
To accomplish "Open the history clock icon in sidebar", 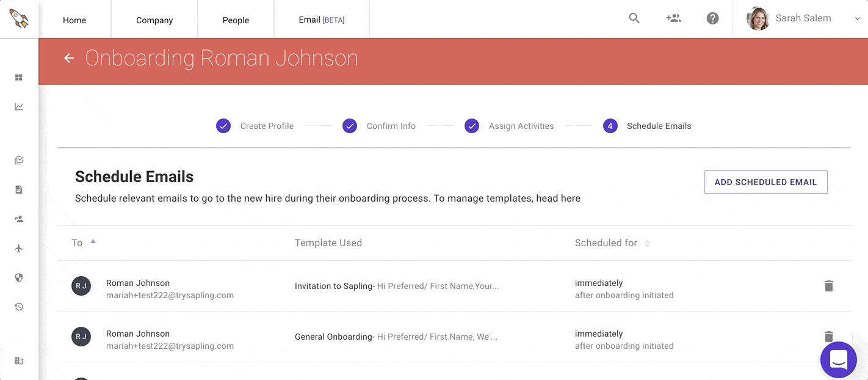I will pyautogui.click(x=19, y=307).
